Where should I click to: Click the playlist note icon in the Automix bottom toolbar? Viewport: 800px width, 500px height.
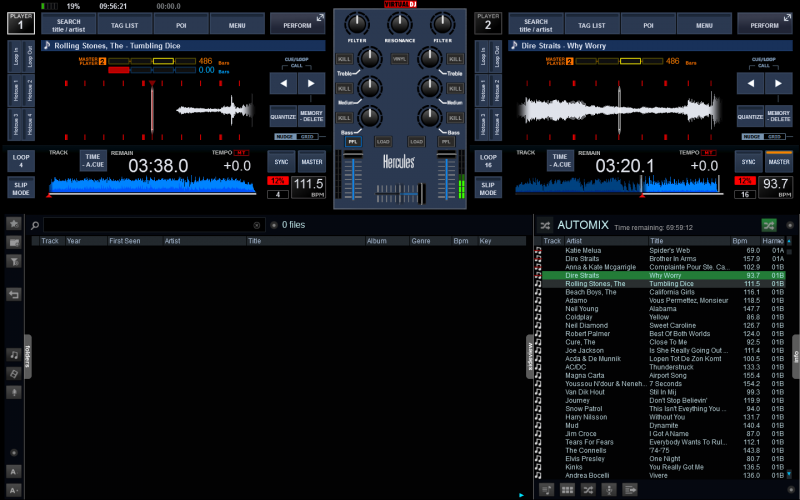(x=546, y=490)
